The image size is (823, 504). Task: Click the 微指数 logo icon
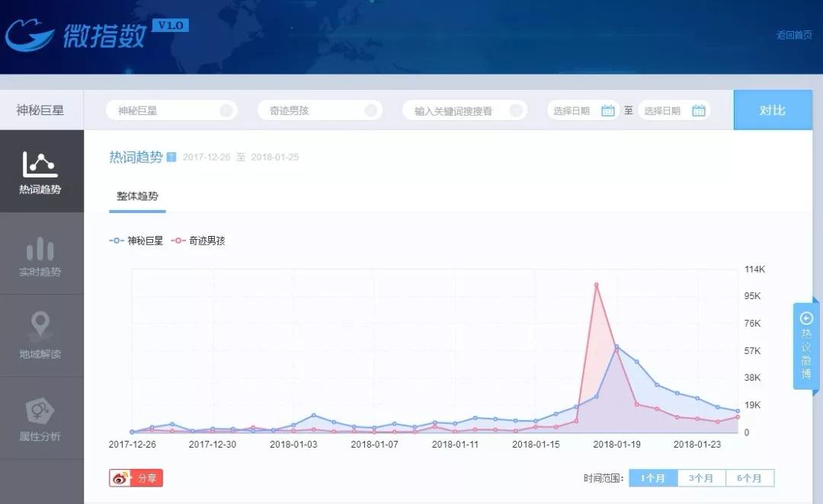(x=29, y=35)
